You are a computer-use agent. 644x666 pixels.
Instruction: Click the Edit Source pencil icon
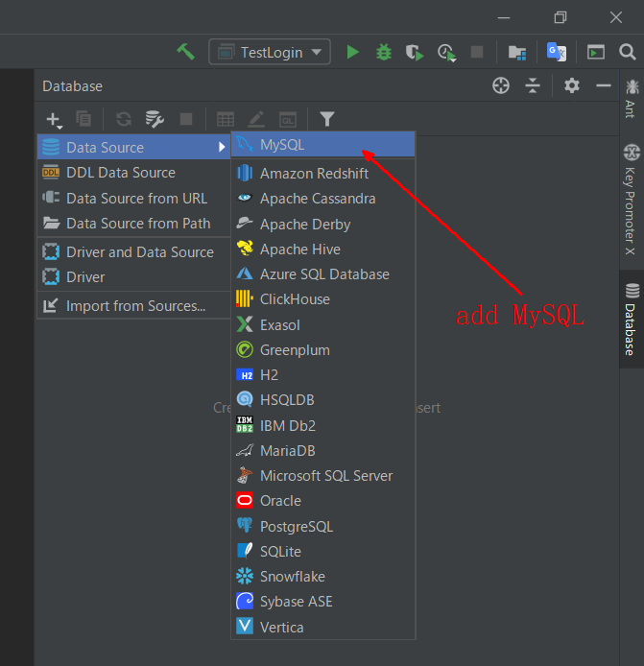(x=256, y=119)
